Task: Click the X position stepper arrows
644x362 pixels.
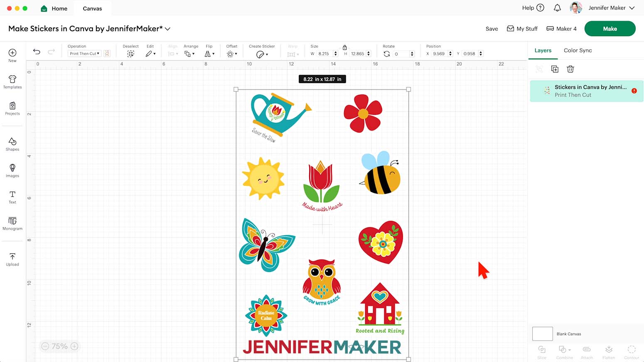Action: [x=450, y=54]
